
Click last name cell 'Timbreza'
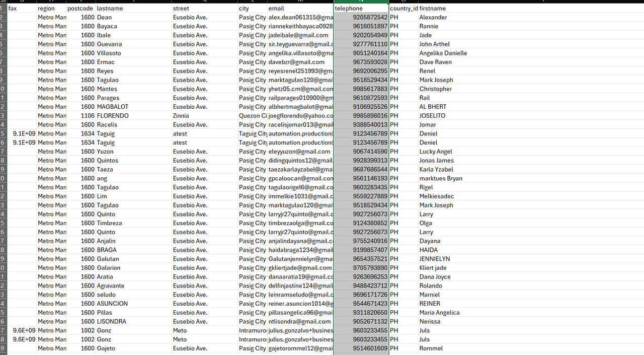pos(133,223)
